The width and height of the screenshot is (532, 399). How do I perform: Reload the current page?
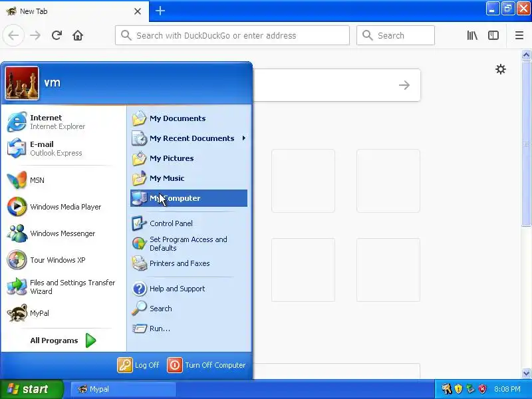tap(57, 35)
